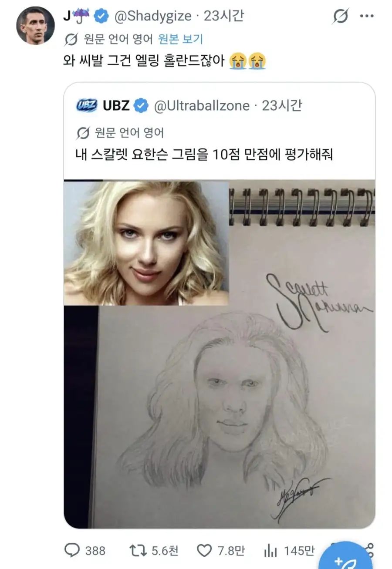The height and width of the screenshot is (569, 392).
Task: Tap the translation toggle icon beside more options
Action: [x=340, y=17]
